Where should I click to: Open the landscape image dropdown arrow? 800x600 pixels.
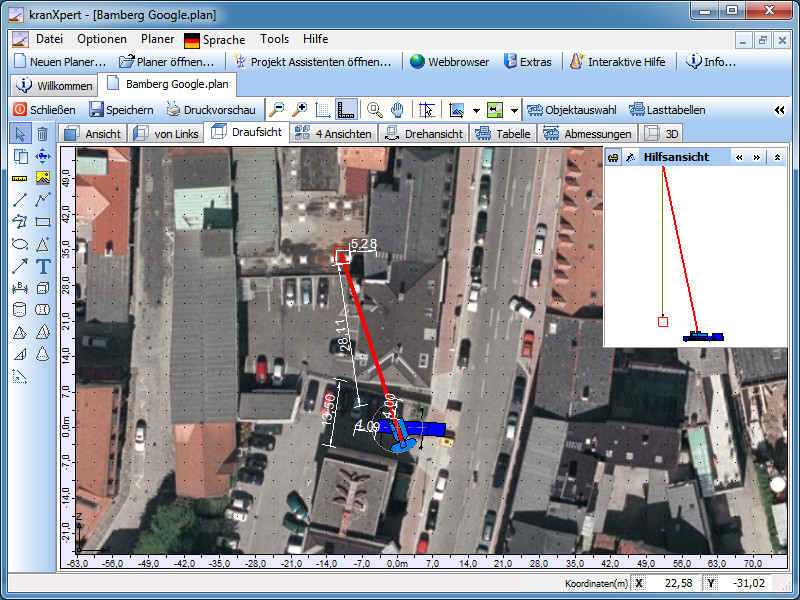coord(477,110)
